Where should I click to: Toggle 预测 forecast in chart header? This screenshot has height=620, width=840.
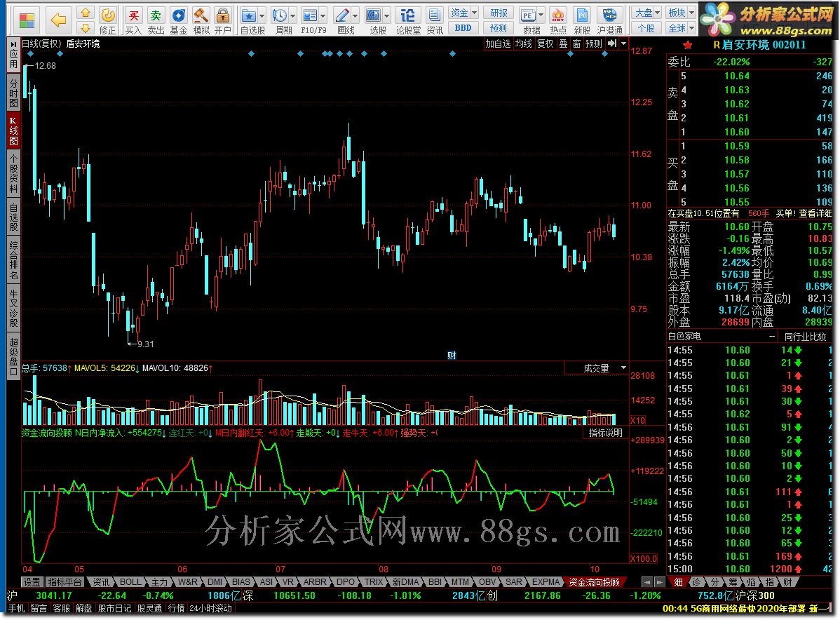594,43
